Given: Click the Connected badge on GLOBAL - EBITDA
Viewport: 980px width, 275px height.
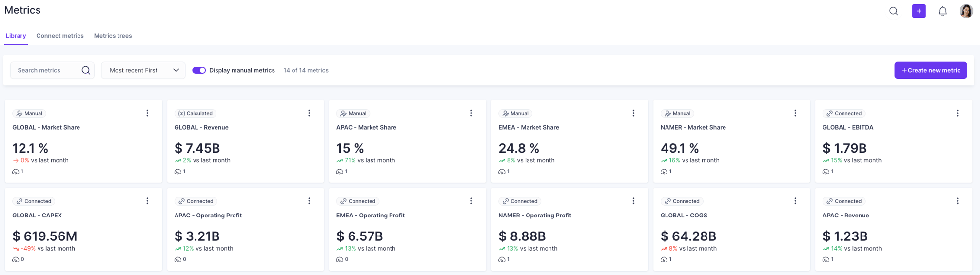Looking at the screenshot, I should click(x=843, y=113).
